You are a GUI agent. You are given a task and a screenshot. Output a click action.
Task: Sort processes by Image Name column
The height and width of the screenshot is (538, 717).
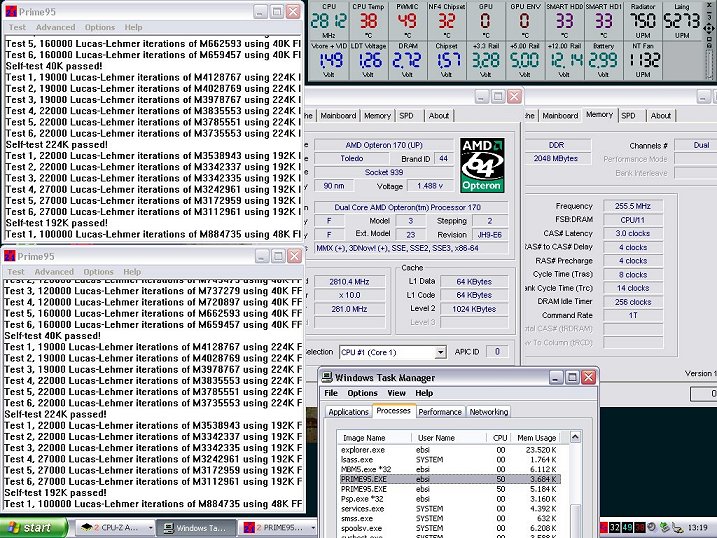tap(374, 437)
